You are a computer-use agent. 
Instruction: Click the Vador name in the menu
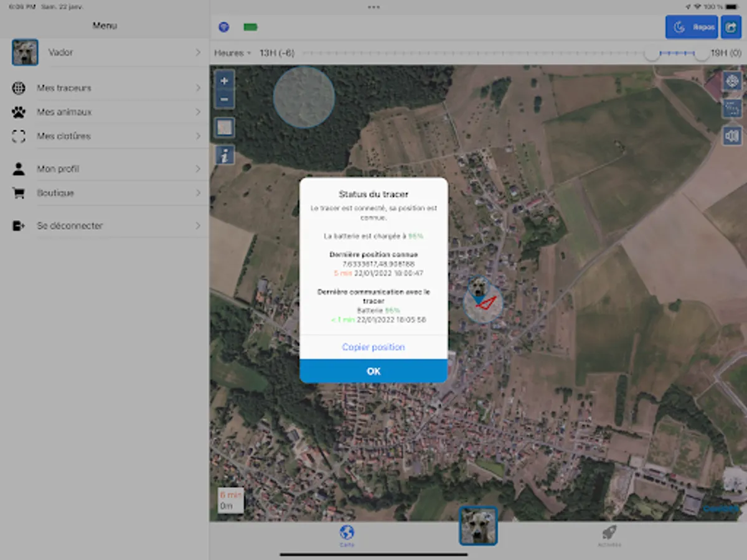60,52
